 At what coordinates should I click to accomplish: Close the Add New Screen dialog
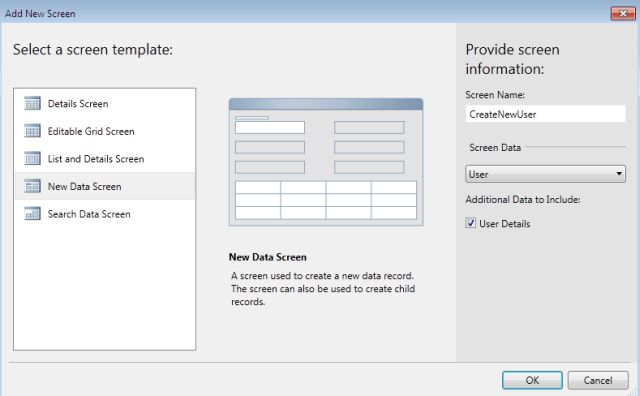coord(623,13)
